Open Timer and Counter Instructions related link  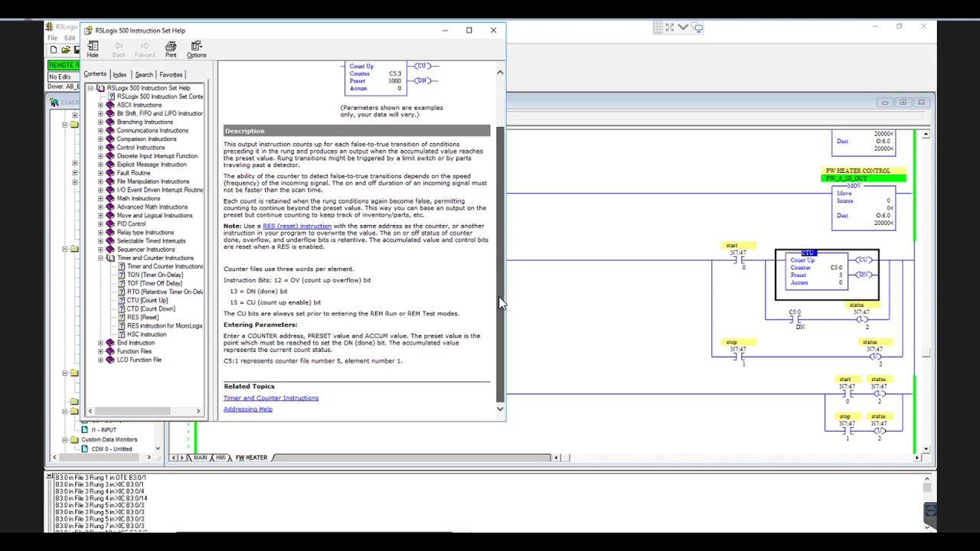(271, 398)
